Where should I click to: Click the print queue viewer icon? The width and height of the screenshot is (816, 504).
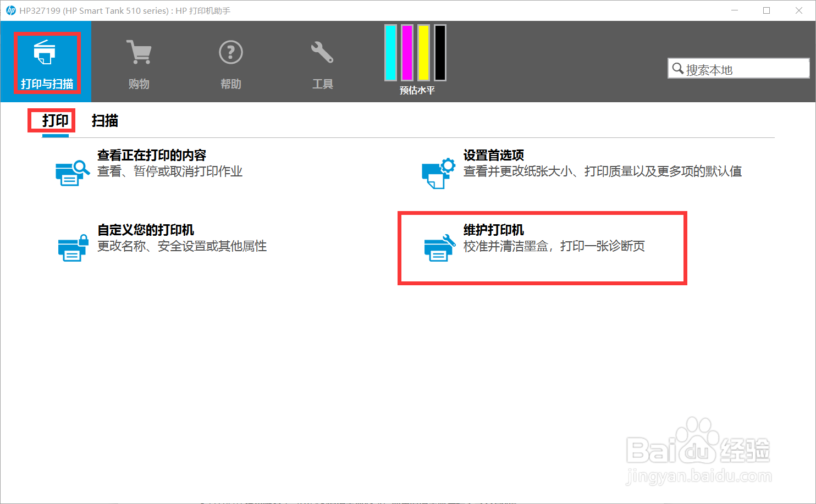pos(72,173)
